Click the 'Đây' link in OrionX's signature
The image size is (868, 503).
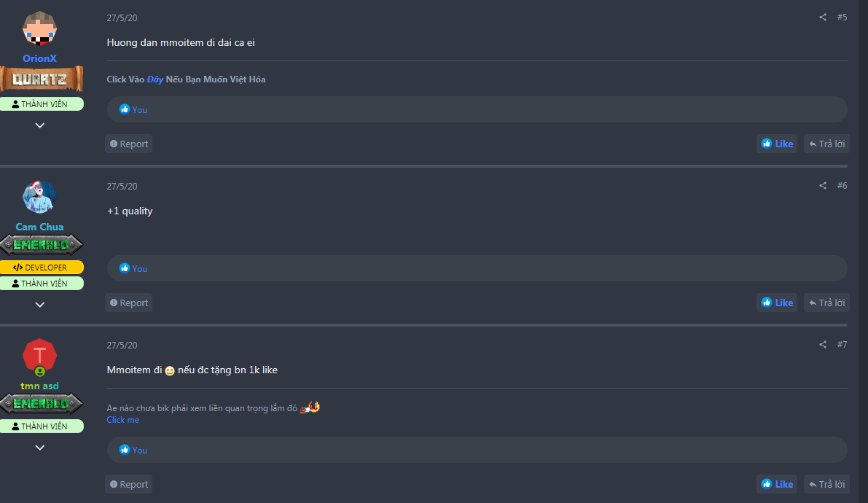155,79
